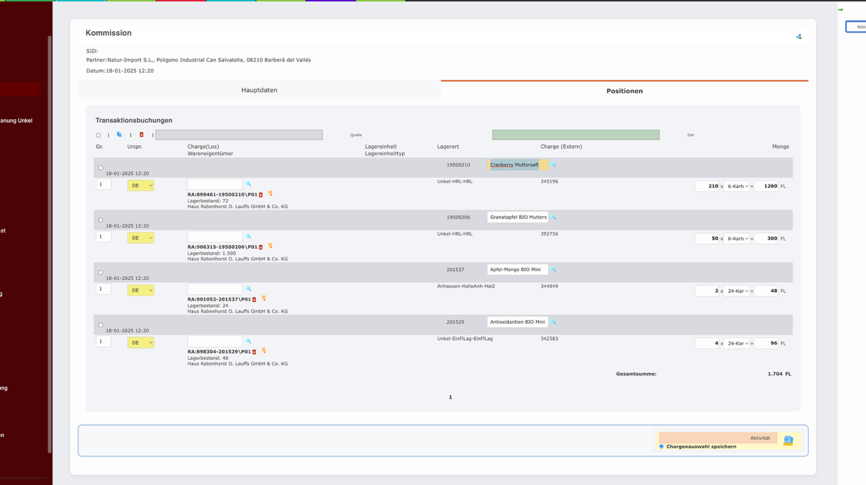Open the 6-Karton unit dropdown for quantity 210
Image resolution: width=866 pixels, height=485 pixels.
click(737, 186)
